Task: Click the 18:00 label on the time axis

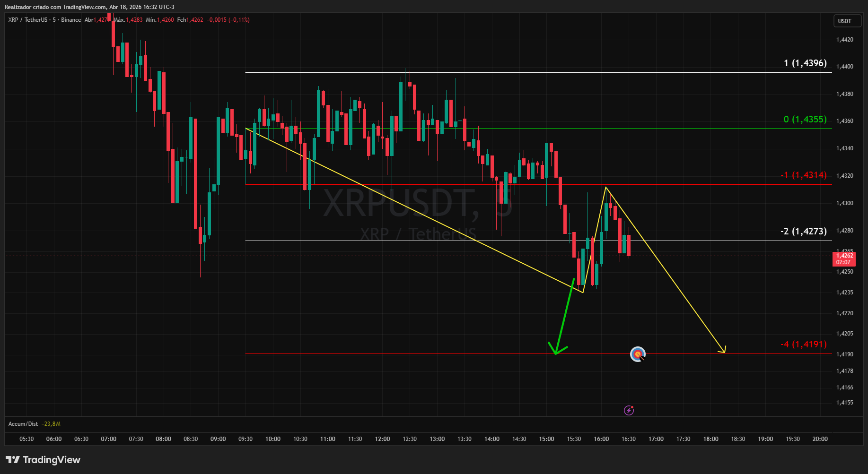Action: pyautogui.click(x=711, y=439)
